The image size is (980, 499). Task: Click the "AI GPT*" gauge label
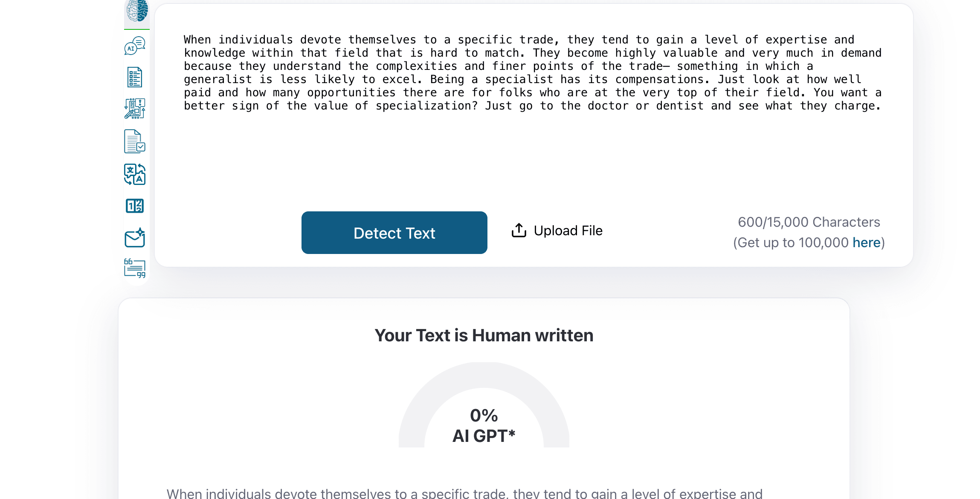pos(484,436)
